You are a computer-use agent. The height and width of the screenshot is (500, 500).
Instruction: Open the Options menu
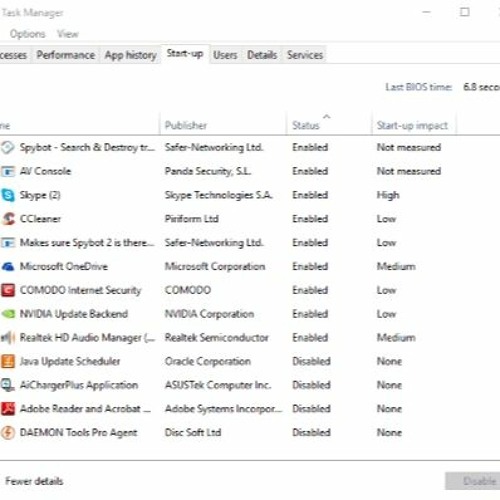(x=27, y=34)
